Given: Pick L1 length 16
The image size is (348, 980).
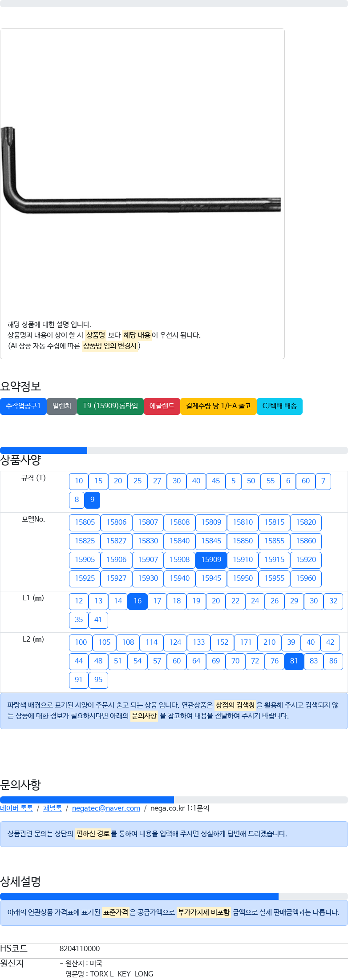Looking at the screenshot, I should (x=138, y=602).
